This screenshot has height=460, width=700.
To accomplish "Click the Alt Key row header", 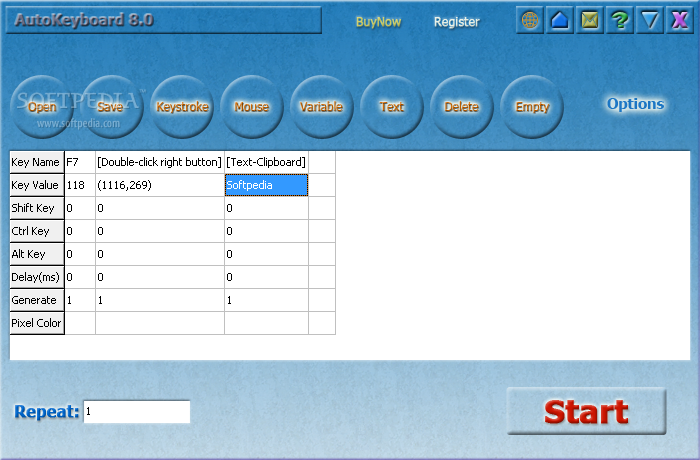I will pos(37,254).
